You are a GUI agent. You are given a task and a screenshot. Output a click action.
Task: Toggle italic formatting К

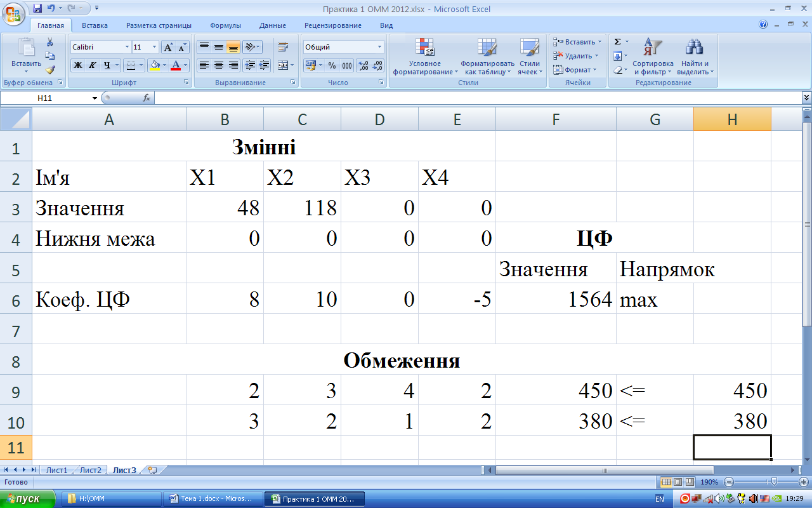pos(92,65)
